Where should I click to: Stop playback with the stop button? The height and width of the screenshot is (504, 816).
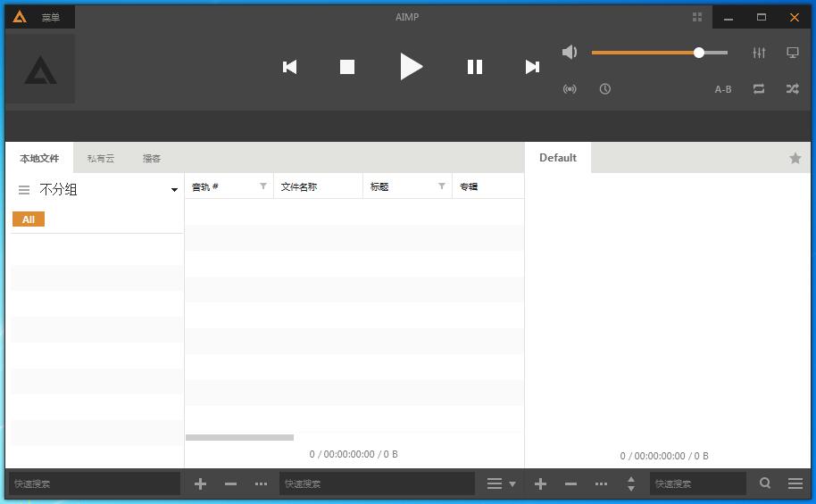(347, 67)
